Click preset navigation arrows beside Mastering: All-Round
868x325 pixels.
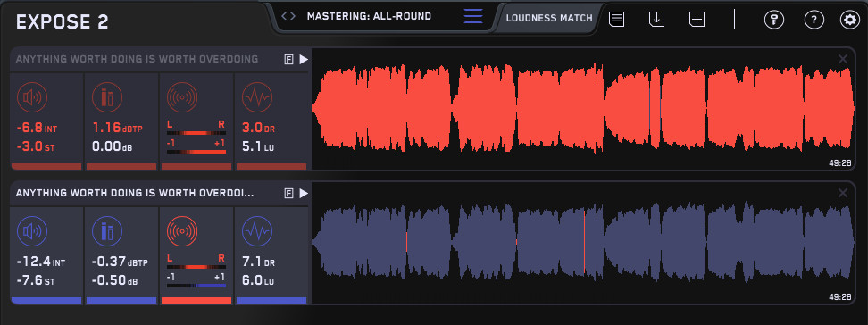[x=288, y=16]
